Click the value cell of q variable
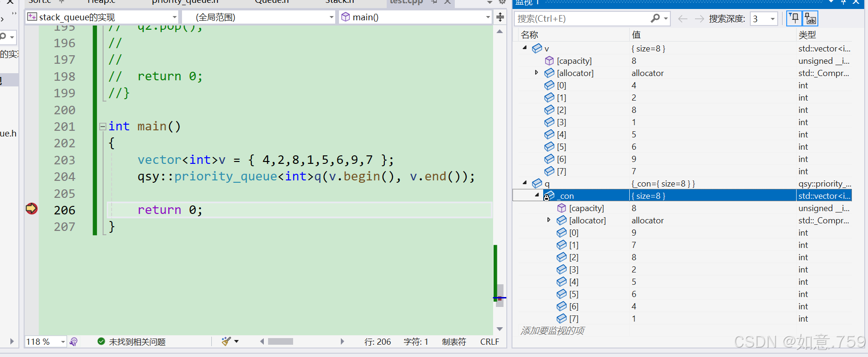The width and height of the screenshot is (868, 357). (x=712, y=184)
